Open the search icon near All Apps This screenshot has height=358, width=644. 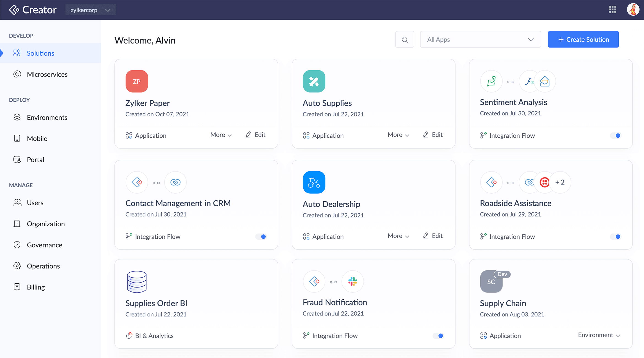click(x=405, y=39)
